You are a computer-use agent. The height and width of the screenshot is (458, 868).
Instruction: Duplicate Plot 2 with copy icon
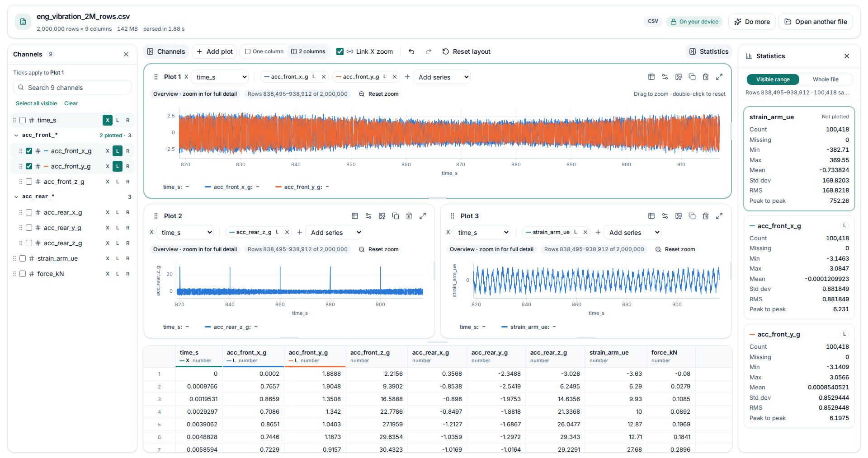coord(396,216)
